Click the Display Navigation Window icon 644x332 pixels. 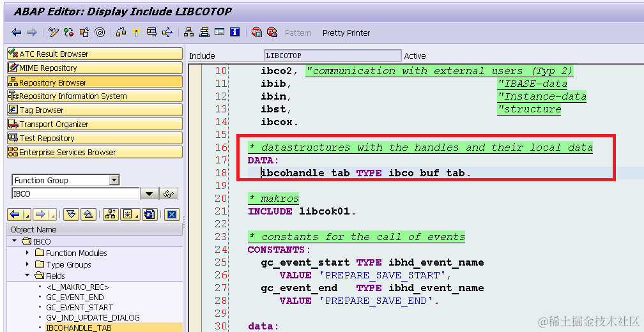click(204, 33)
